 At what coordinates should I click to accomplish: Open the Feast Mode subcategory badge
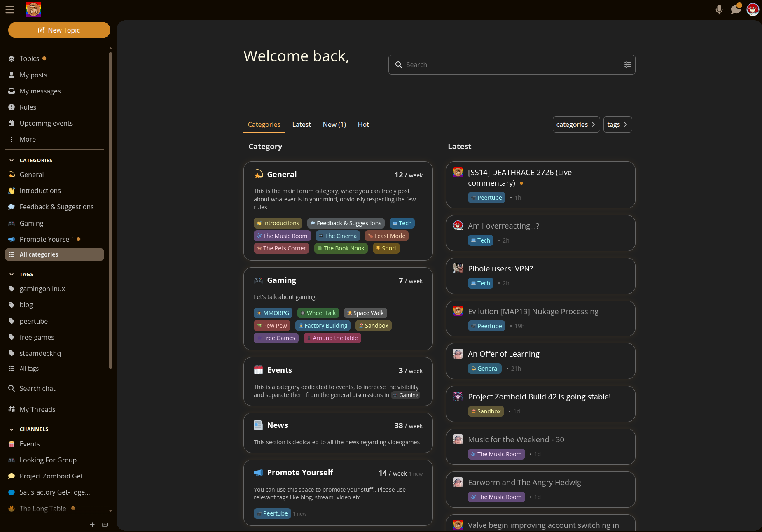pos(387,236)
